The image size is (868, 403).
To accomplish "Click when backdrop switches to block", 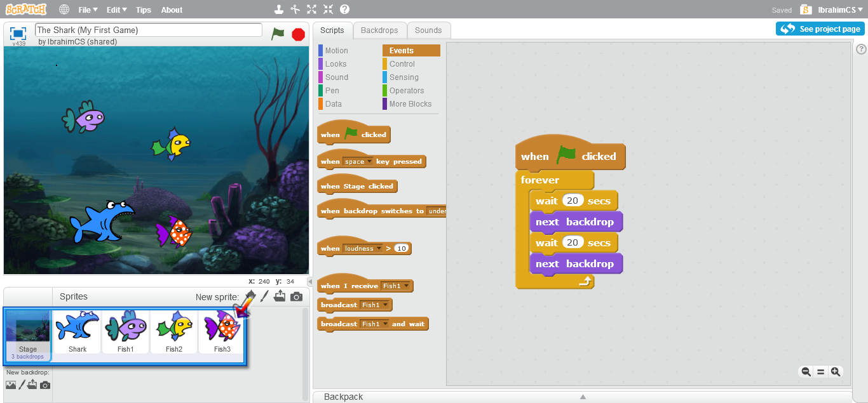I will [x=382, y=210].
